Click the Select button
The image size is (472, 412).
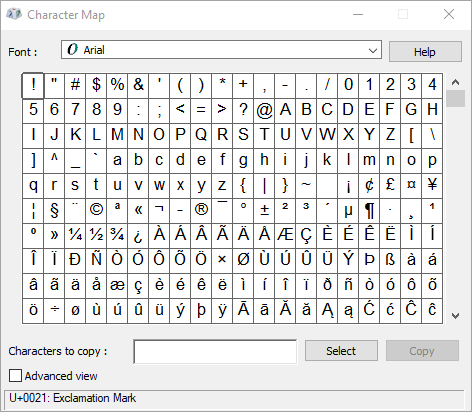point(341,351)
